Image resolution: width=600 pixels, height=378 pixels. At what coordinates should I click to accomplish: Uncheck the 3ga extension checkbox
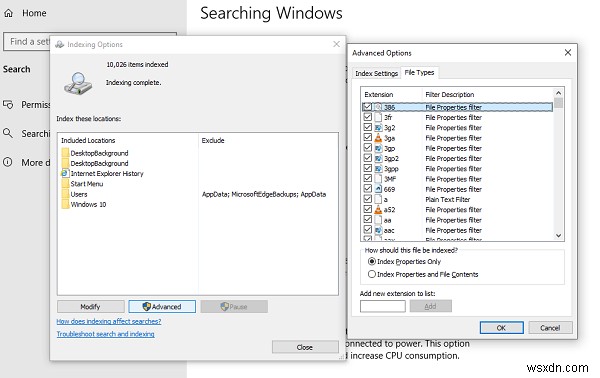click(367, 137)
